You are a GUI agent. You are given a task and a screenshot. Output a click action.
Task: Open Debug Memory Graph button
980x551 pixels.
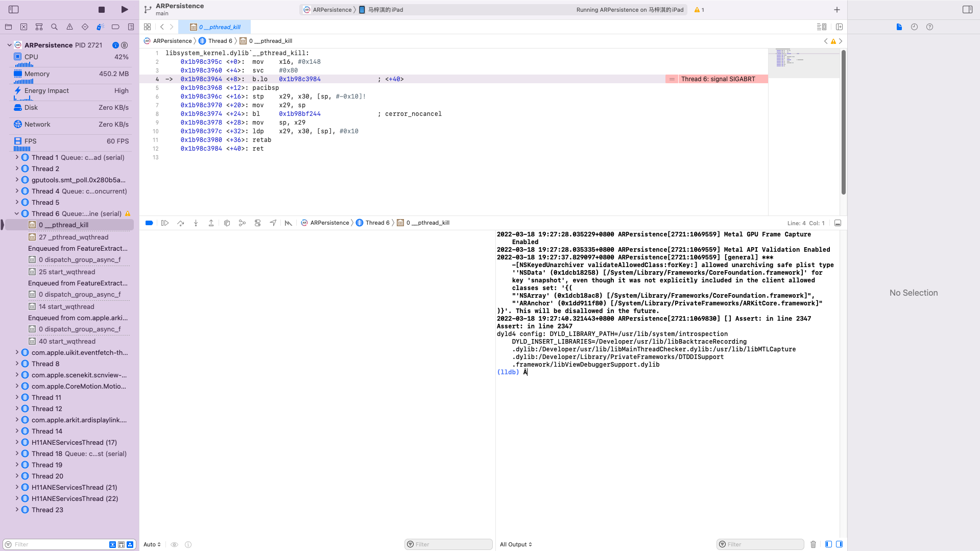pos(242,223)
